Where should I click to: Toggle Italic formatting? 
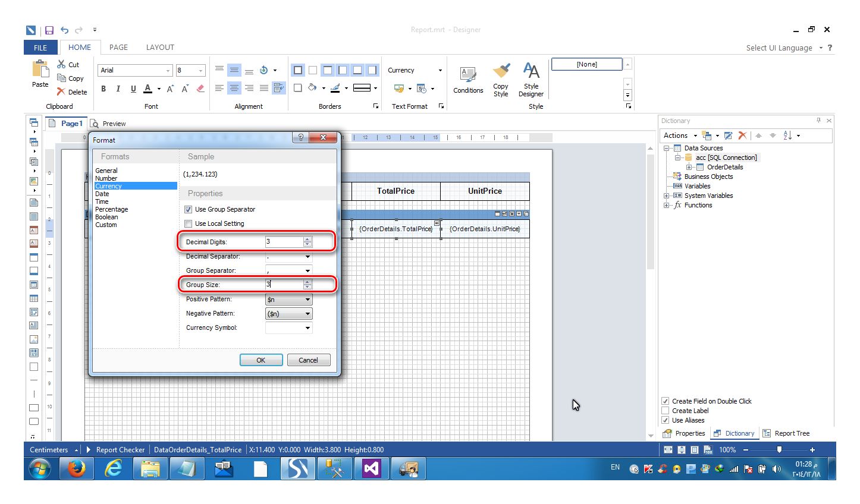(x=118, y=89)
